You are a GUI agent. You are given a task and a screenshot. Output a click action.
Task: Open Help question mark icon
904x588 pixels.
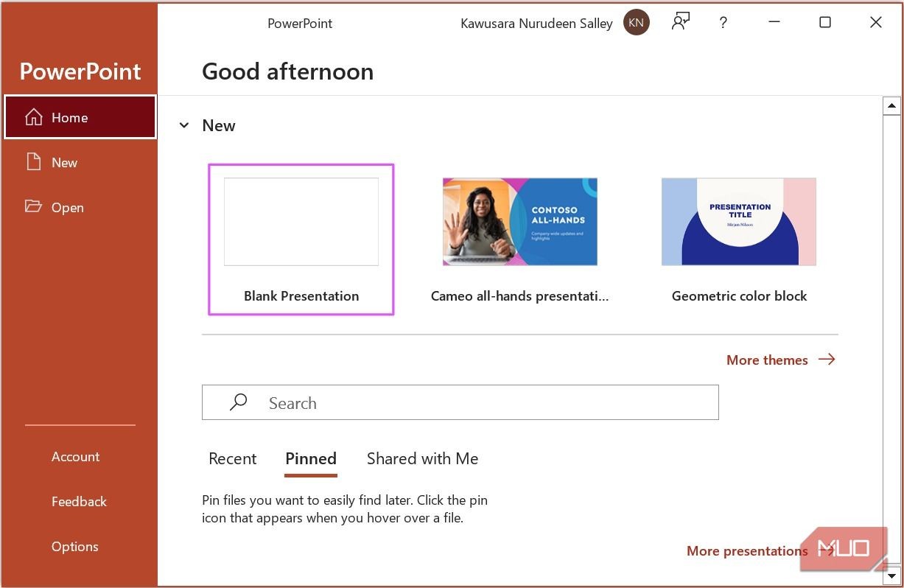tap(723, 23)
